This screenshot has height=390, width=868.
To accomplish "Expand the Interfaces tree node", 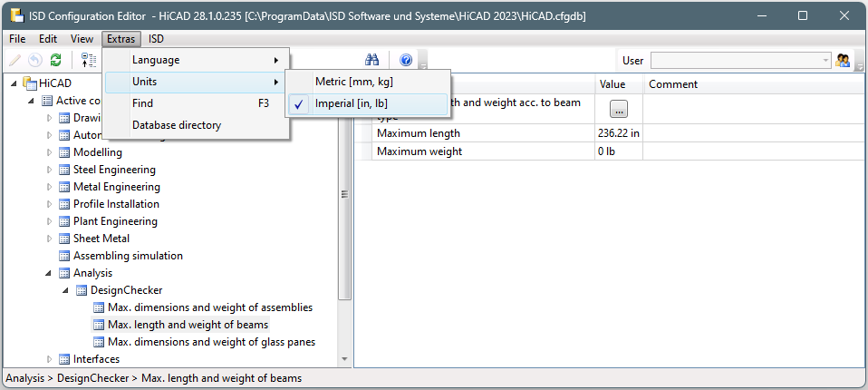I will pos(49,359).
